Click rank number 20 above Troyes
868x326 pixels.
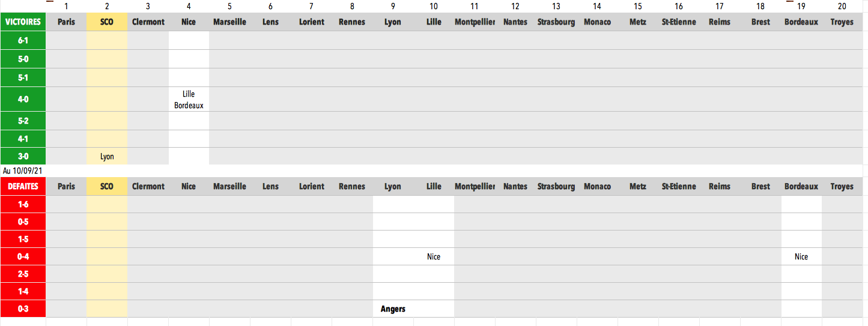842,7
